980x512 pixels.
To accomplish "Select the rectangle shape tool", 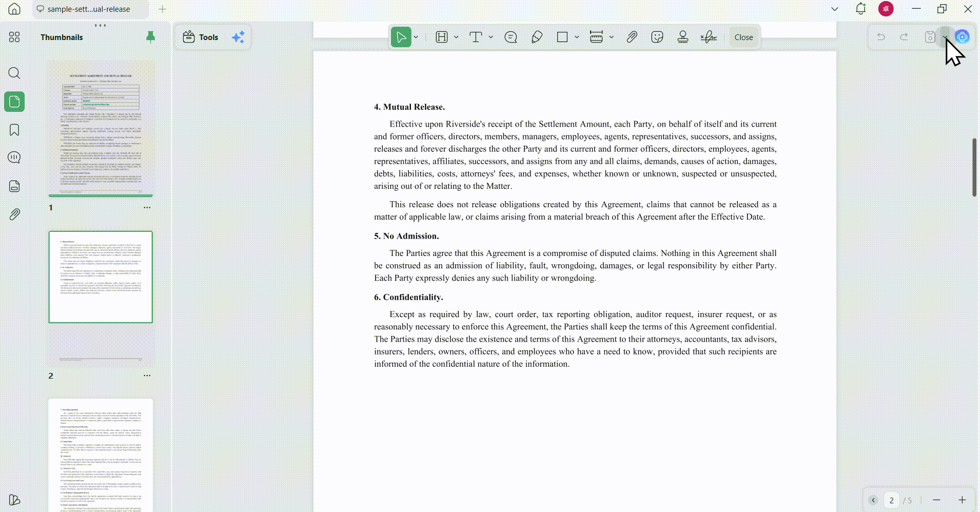I will coord(562,37).
